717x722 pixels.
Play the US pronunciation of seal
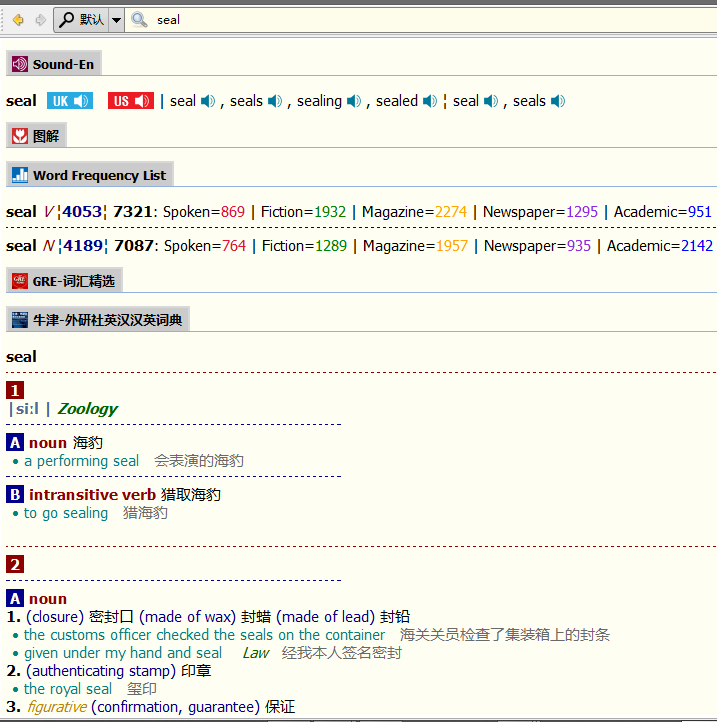pos(131,101)
